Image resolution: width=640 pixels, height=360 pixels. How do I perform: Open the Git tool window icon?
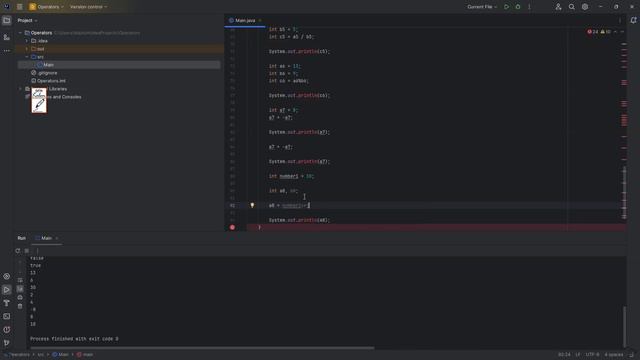pos(7,343)
